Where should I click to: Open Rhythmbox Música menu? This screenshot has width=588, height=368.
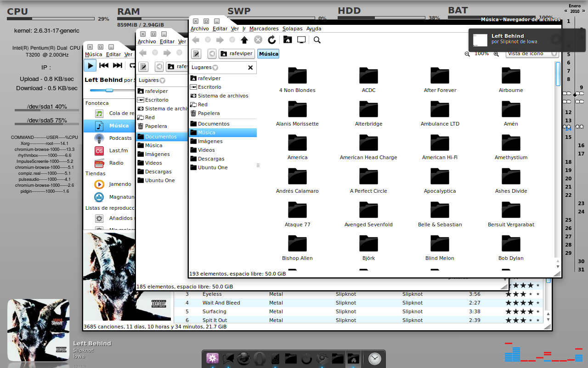[94, 54]
